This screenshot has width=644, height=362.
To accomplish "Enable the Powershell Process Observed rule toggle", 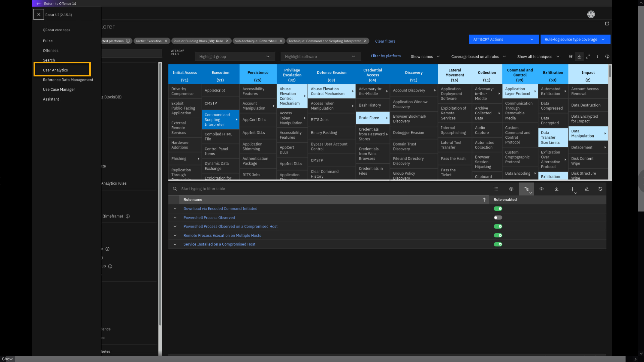I will pyautogui.click(x=498, y=218).
